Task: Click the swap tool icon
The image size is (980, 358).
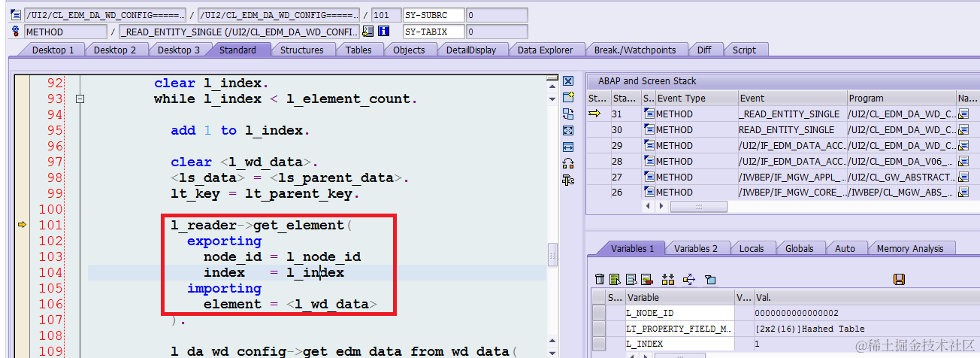Action: 568,114
